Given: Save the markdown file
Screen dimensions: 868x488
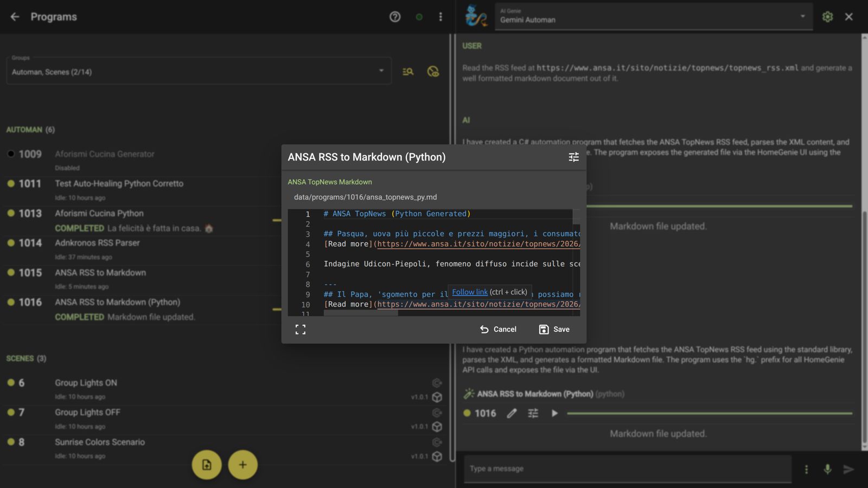Looking at the screenshot, I should coord(554,329).
